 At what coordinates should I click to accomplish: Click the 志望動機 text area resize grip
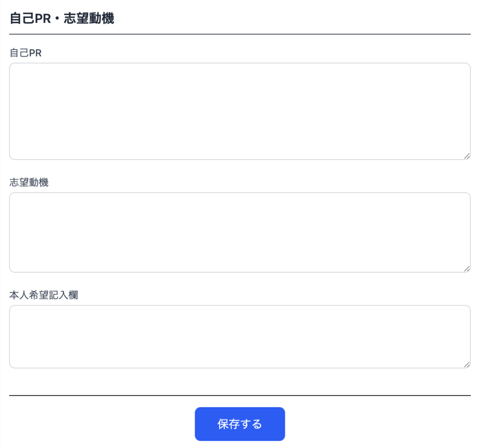467,269
